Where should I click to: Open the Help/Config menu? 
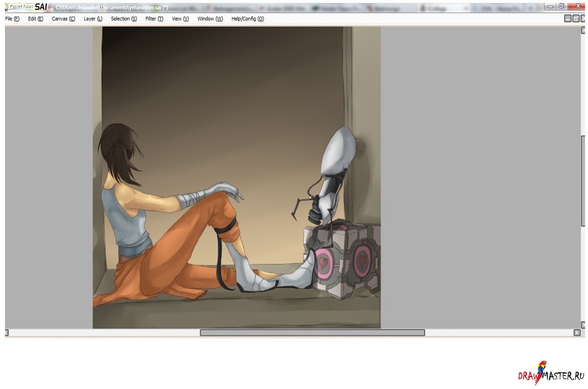[247, 19]
